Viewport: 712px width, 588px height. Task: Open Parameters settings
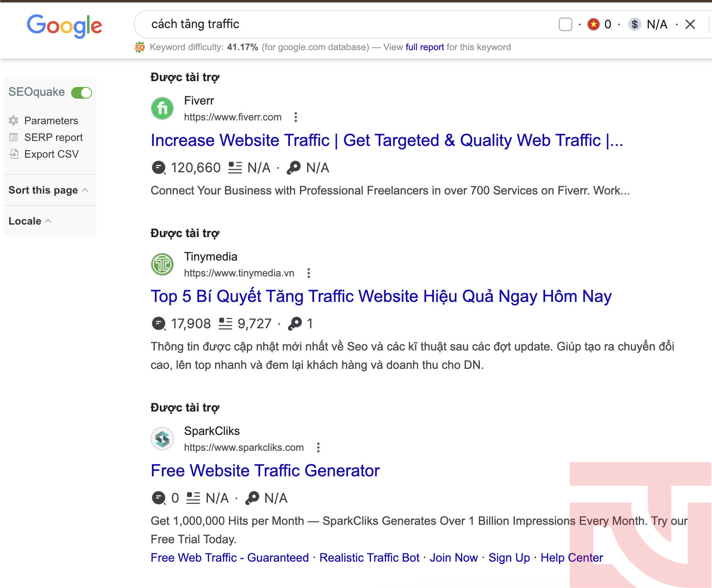coord(51,120)
